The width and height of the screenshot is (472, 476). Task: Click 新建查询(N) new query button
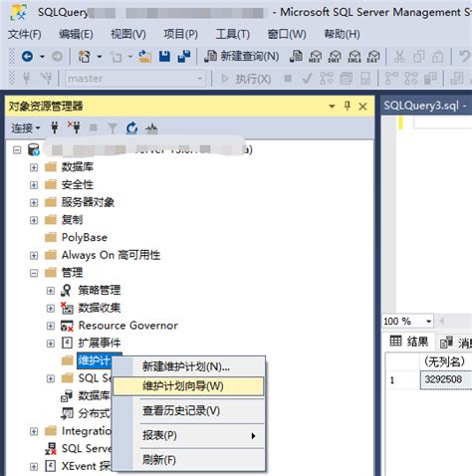click(241, 57)
